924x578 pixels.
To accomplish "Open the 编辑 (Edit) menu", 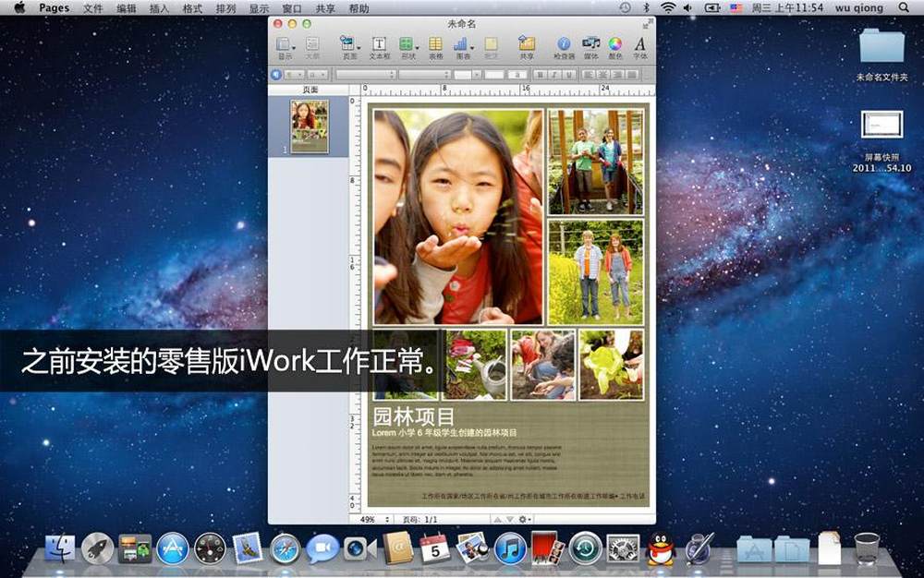I will (126, 7).
